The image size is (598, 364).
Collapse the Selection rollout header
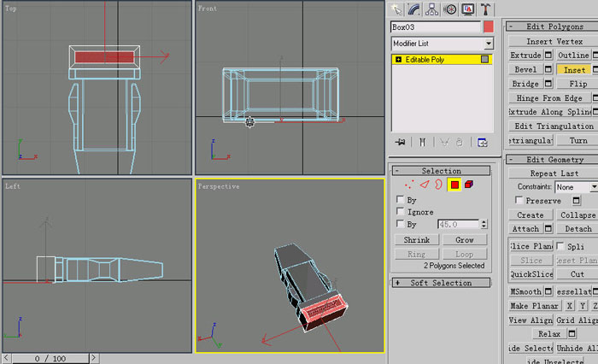[x=442, y=171]
